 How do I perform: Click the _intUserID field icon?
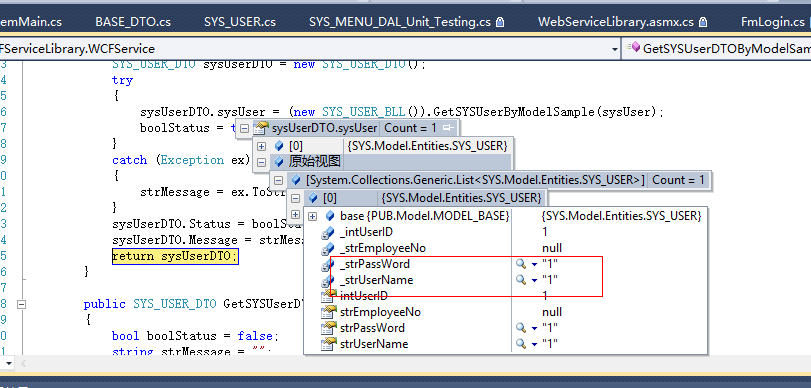tap(328, 232)
